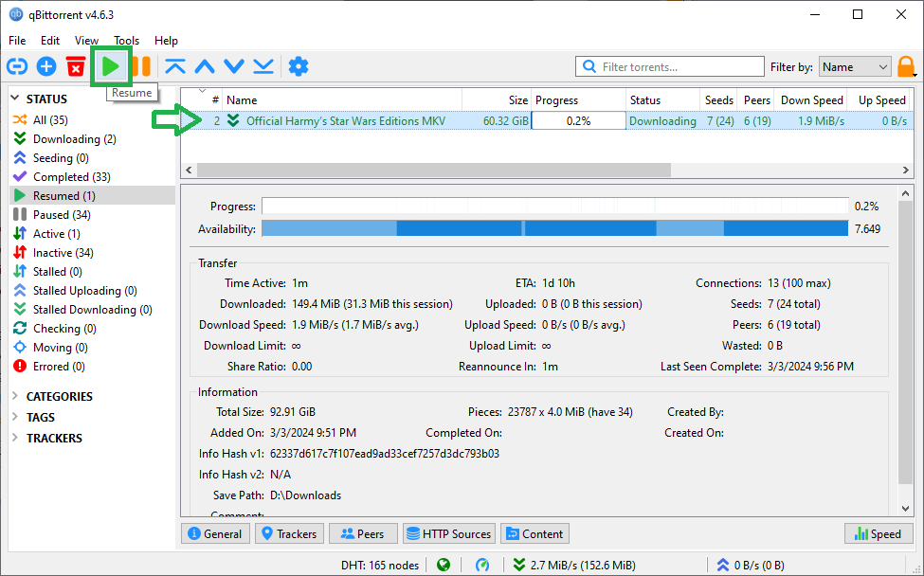Select Official Harmy's Star Wars Editions MKV torrent
This screenshot has height=576, width=924.
coord(345,120)
